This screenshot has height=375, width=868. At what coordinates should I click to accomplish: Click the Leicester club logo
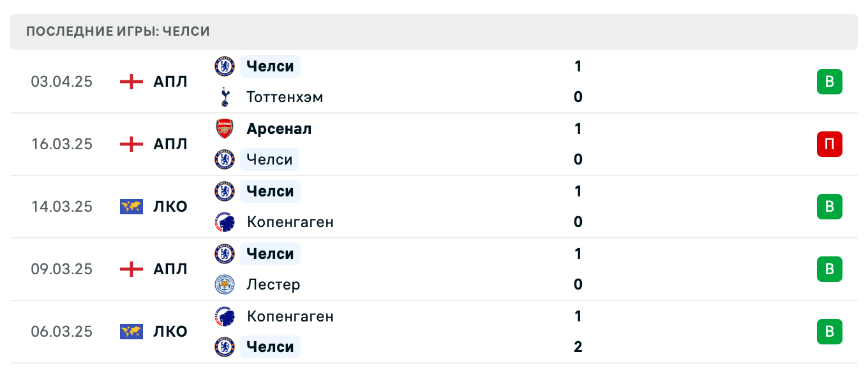tap(225, 284)
